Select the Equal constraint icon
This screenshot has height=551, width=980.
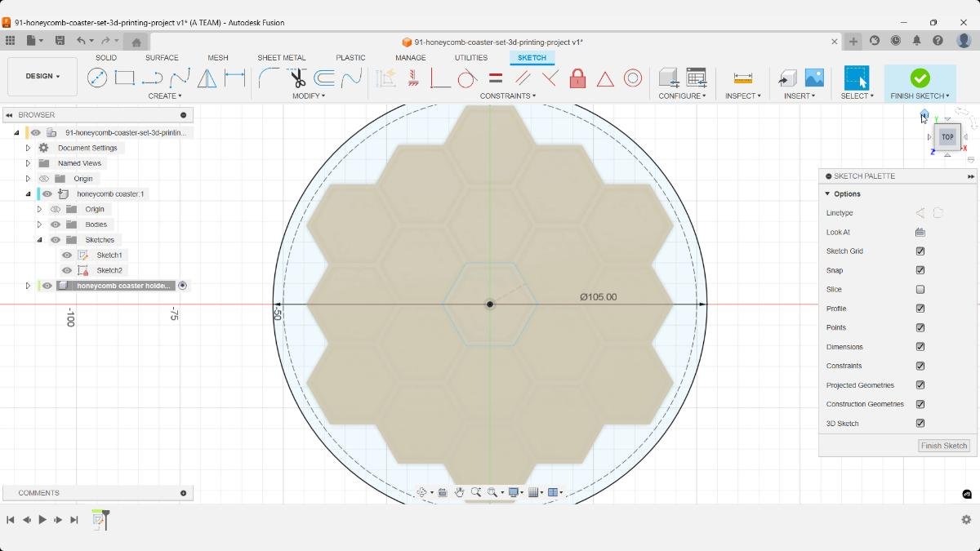click(x=495, y=78)
